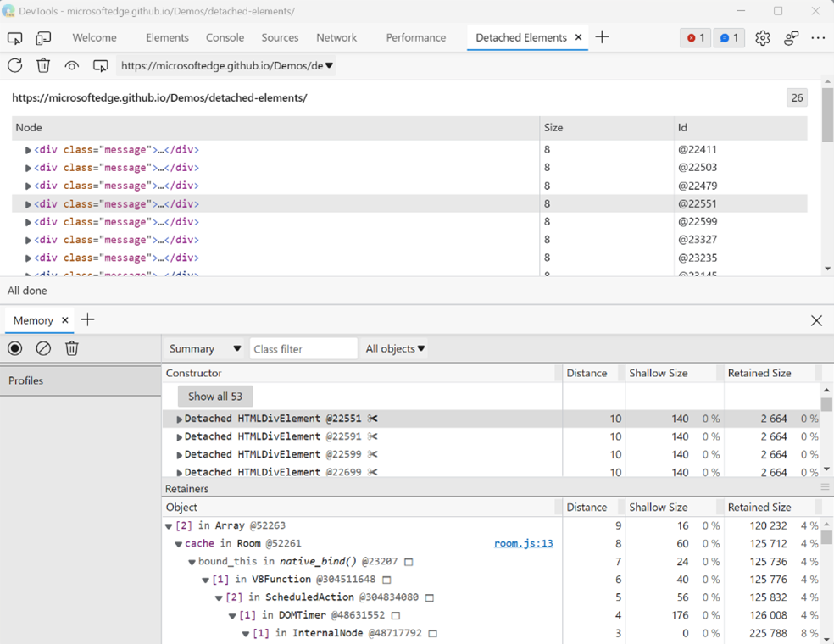Screen dimensions: 834x644
Task: Expand the Detached HTMLDivElement @22591 row
Action: (x=180, y=437)
